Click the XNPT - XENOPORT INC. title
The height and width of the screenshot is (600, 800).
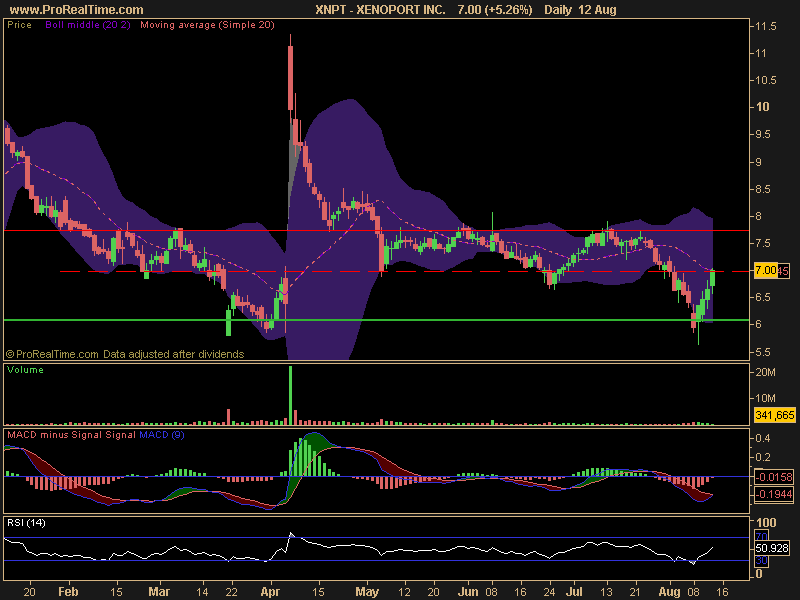pos(380,9)
